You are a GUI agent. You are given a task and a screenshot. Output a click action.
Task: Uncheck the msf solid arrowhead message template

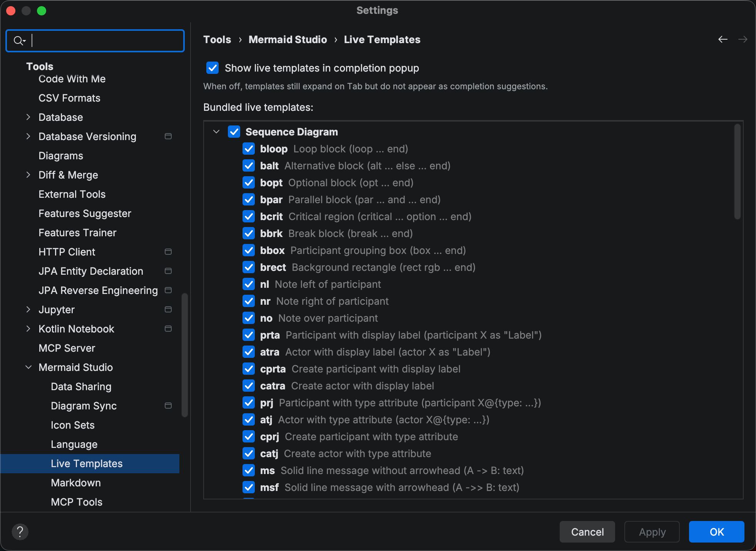(249, 487)
